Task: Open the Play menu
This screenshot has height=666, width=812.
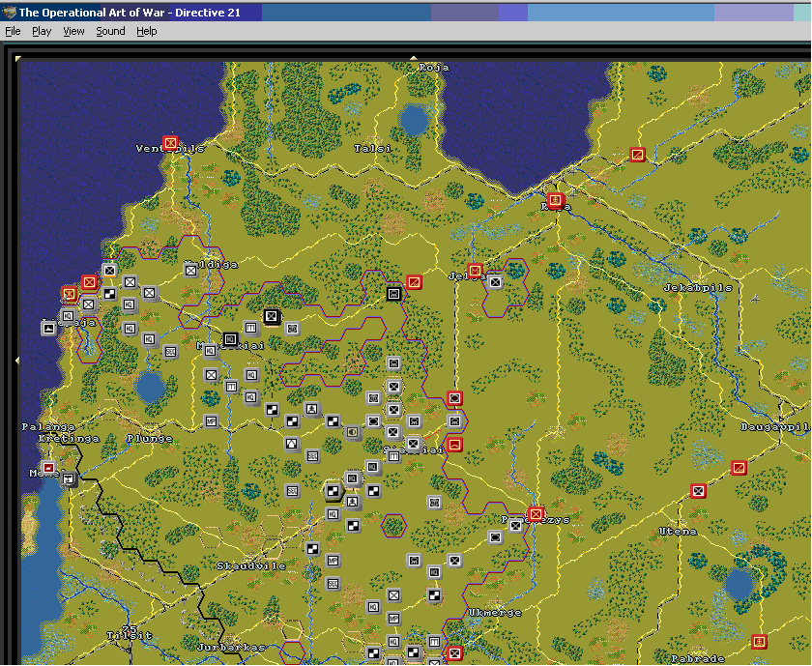Action: [x=42, y=31]
